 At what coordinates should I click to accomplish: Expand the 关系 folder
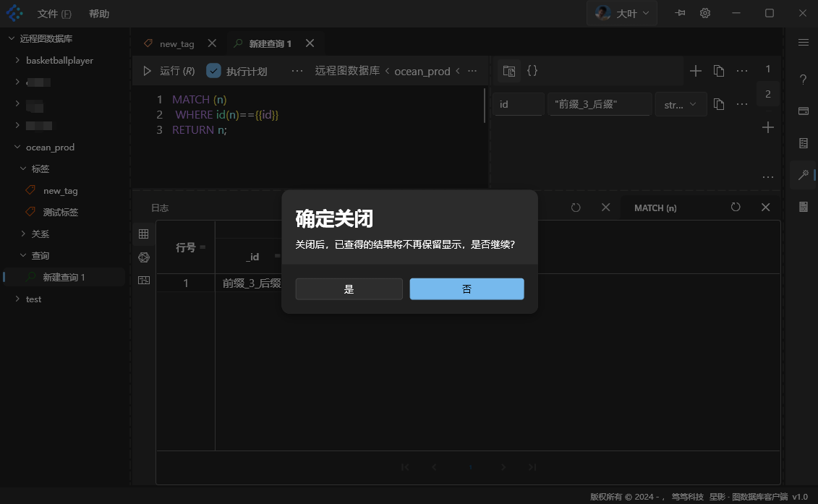23,234
